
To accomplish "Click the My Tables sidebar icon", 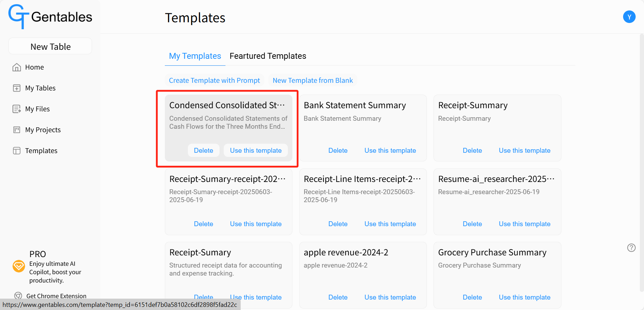I will 17,88.
